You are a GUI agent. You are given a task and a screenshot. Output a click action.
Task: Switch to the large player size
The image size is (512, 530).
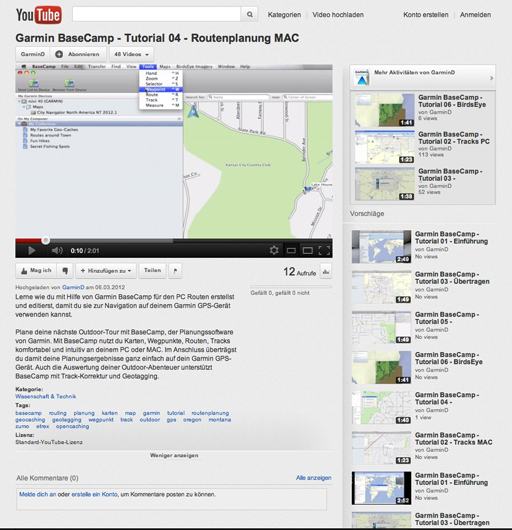click(x=308, y=250)
